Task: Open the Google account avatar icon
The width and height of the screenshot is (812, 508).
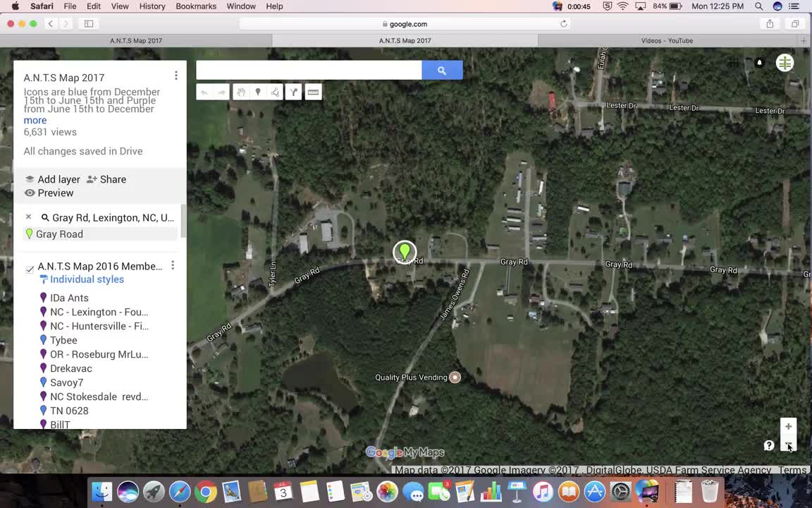Action: (785, 63)
